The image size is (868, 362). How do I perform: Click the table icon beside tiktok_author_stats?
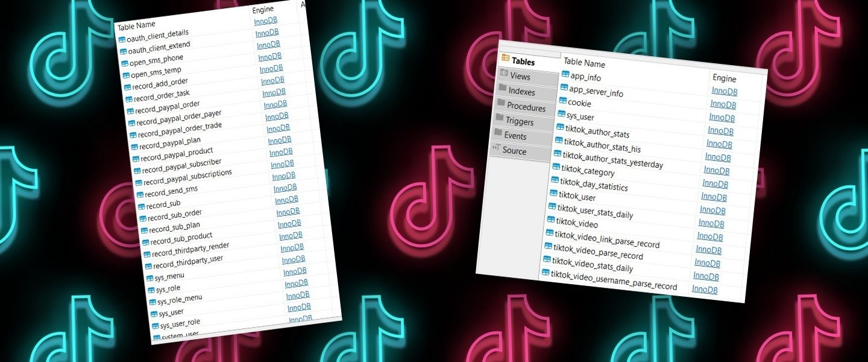[x=560, y=127]
